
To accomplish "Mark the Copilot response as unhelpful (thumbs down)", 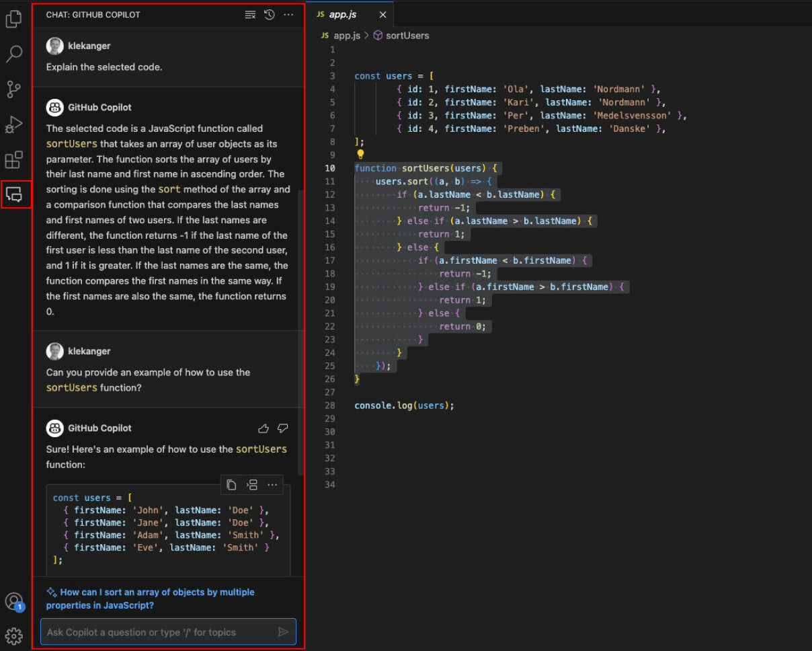I will [x=283, y=428].
